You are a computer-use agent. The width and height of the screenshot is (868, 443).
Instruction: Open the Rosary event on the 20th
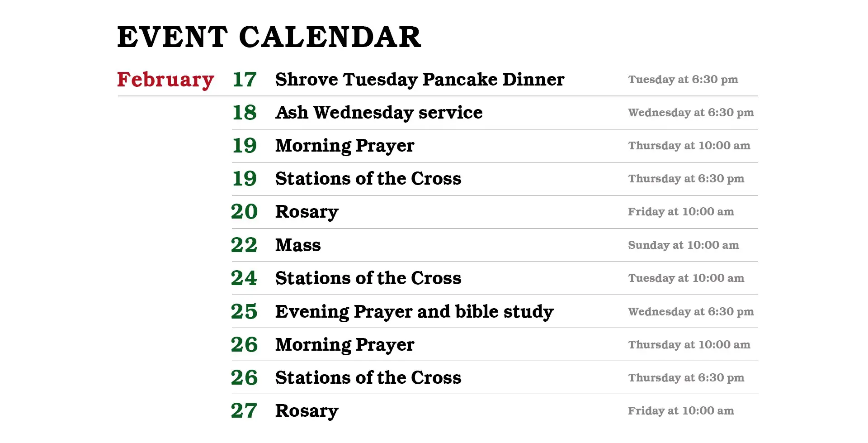tap(307, 212)
